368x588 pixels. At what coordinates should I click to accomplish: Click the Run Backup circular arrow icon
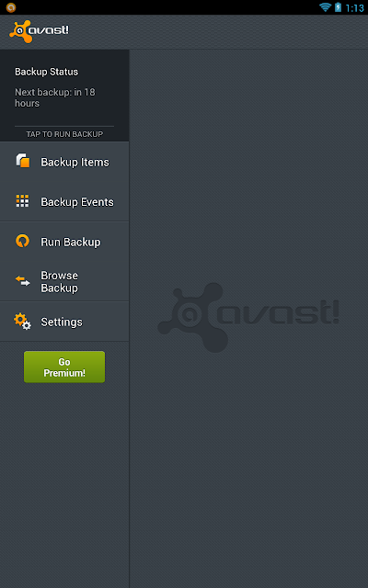click(22, 241)
